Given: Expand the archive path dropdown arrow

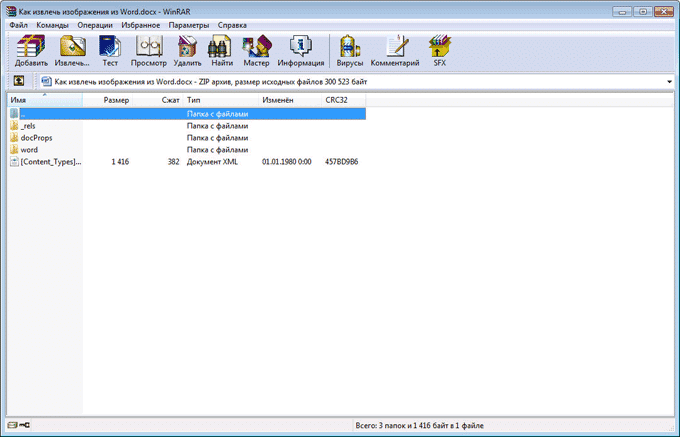Looking at the screenshot, I should point(669,82).
